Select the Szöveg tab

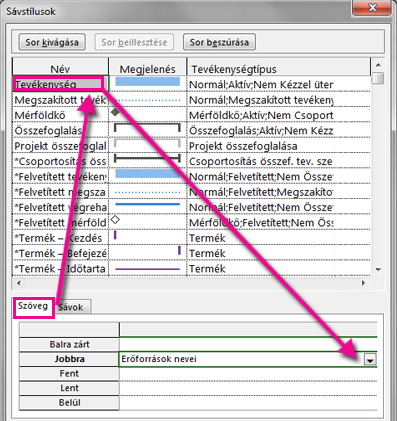pyautogui.click(x=33, y=306)
